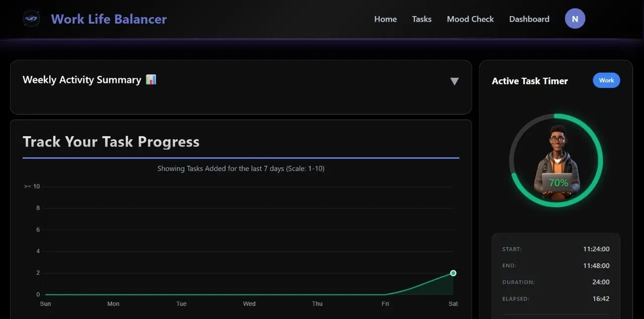This screenshot has height=319, width=644.
Task: Click the Work Life Balancer logo icon
Action: (x=31, y=19)
